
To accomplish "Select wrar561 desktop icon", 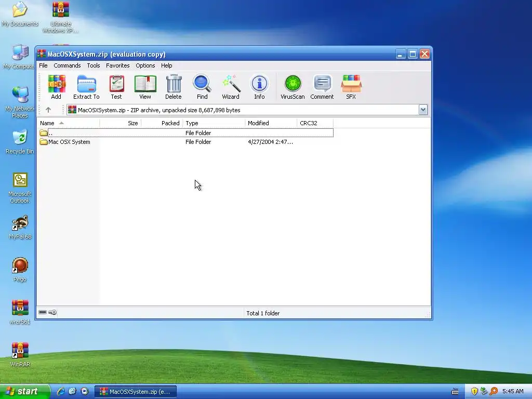I will tap(20, 312).
